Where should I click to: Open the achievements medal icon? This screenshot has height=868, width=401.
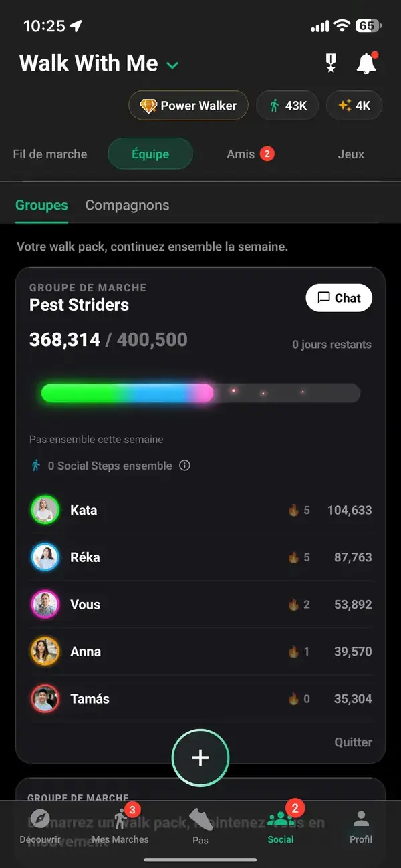pyautogui.click(x=330, y=64)
